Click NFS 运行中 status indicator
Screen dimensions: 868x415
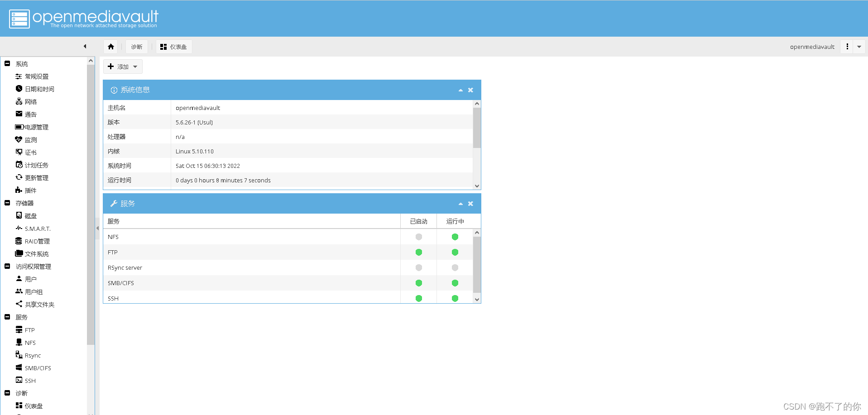[x=455, y=237]
